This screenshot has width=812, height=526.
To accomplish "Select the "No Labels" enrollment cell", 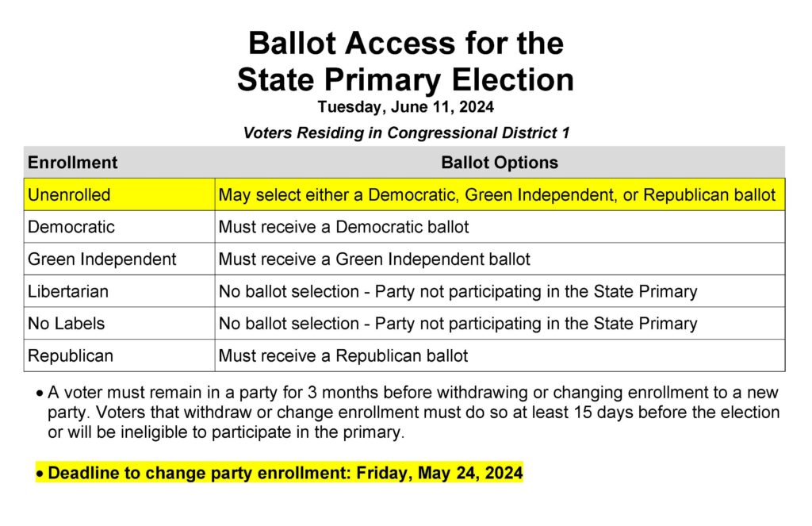I will 66,324.
